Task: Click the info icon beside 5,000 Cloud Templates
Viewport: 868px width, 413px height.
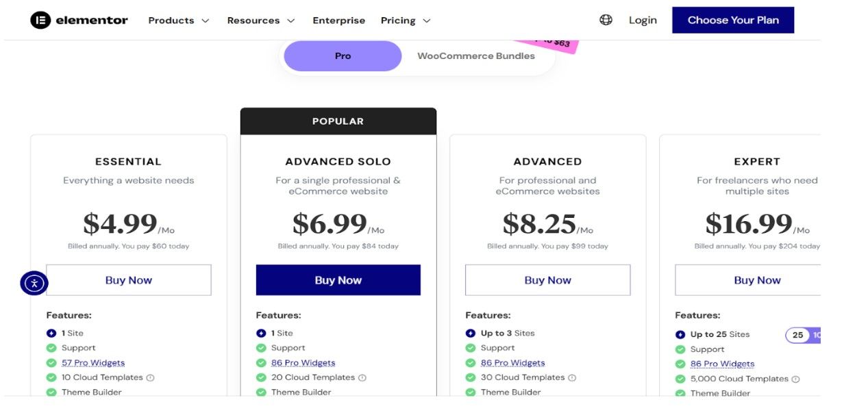Action: (794, 378)
